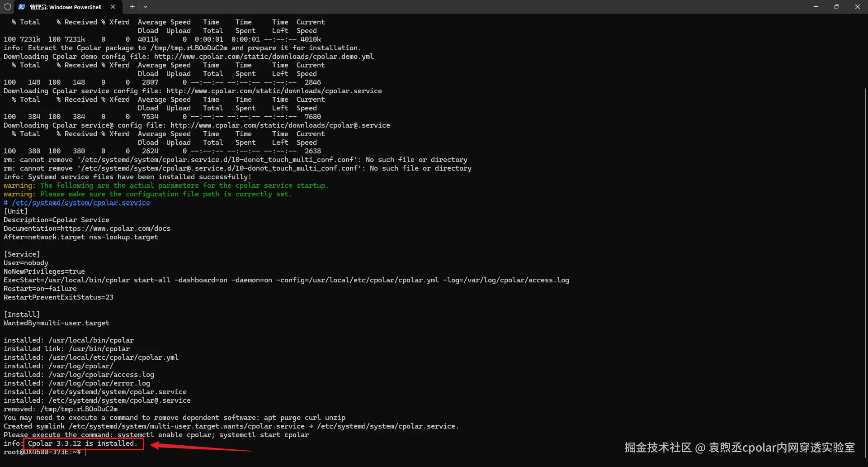This screenshot has height=467, width=868.
Task: Restore down the terminal window
Action: click(837, 7)
